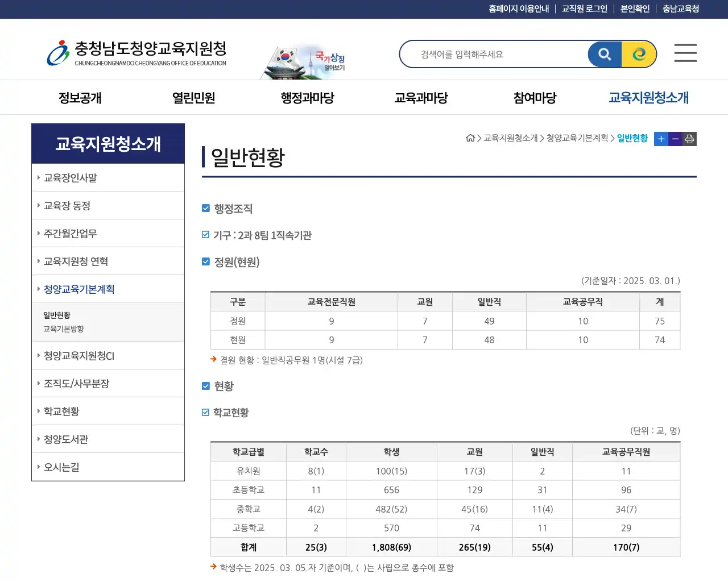Screen dimensions: 728x582
Task: Click total student count 1,808(69)
Action: pyautogui.click(x=391, y=547)
